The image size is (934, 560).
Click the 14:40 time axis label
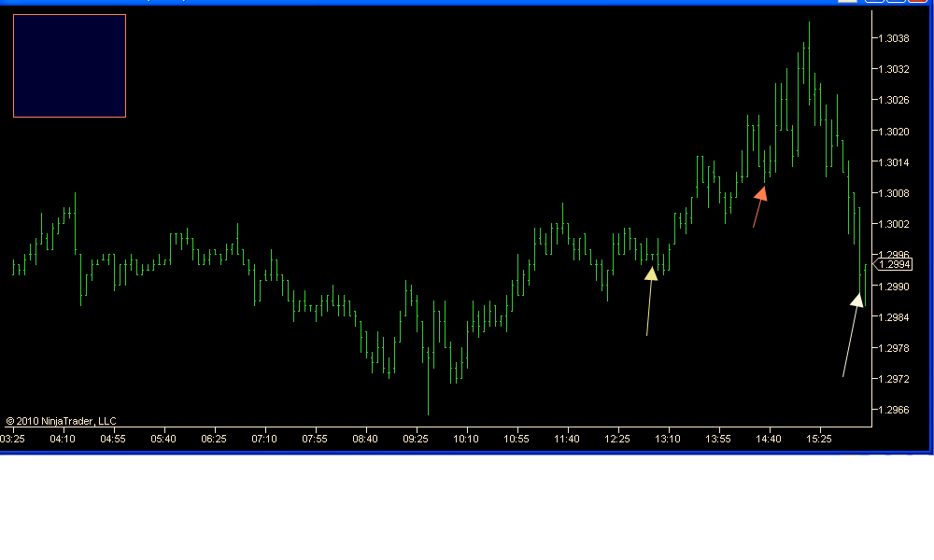pos(769,440)
